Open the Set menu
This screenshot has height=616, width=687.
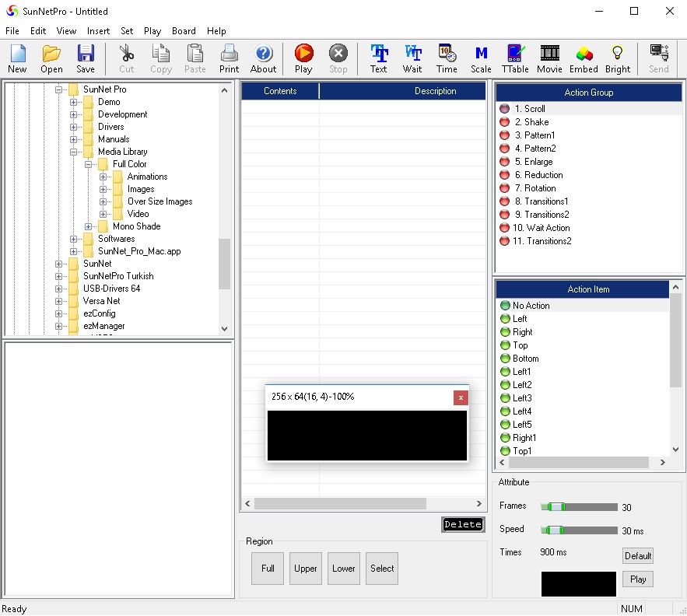click(127, 31)
